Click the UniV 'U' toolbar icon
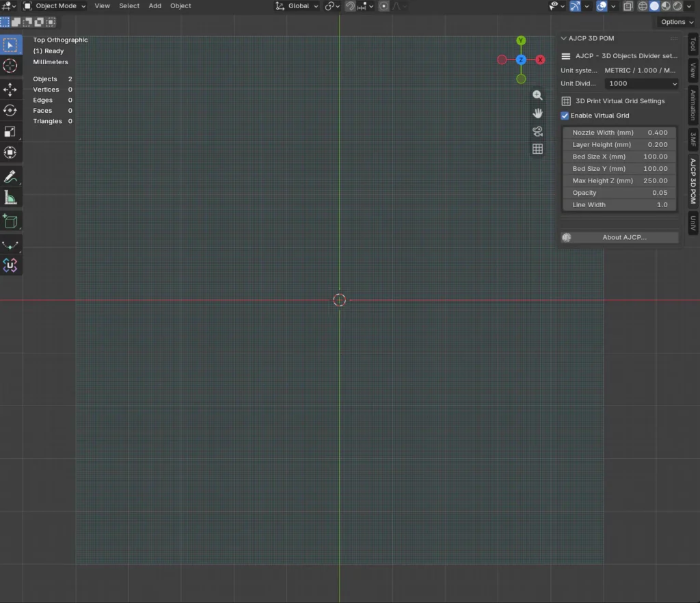Viewport: 700px width, 603px height. tap(10, 265)
